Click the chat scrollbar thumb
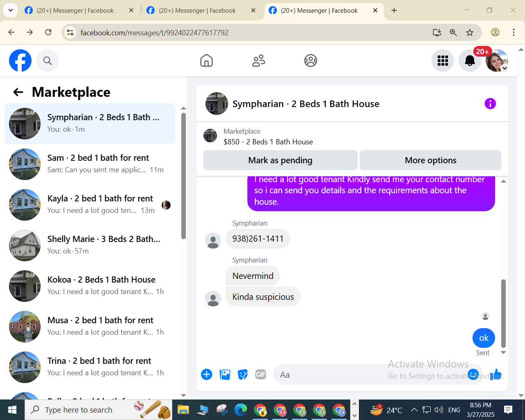Screen dimensions: 525x420 pyautogui.click(x=503, y=313)
